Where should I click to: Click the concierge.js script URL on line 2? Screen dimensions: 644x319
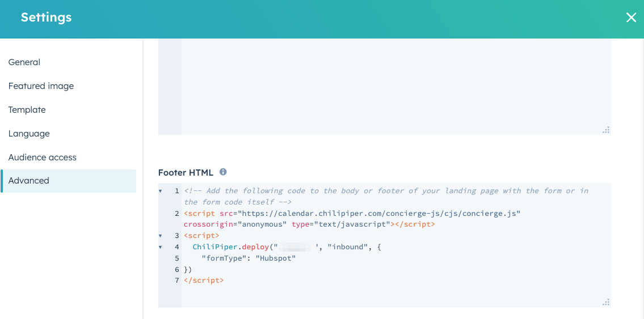tap(381, 214)
